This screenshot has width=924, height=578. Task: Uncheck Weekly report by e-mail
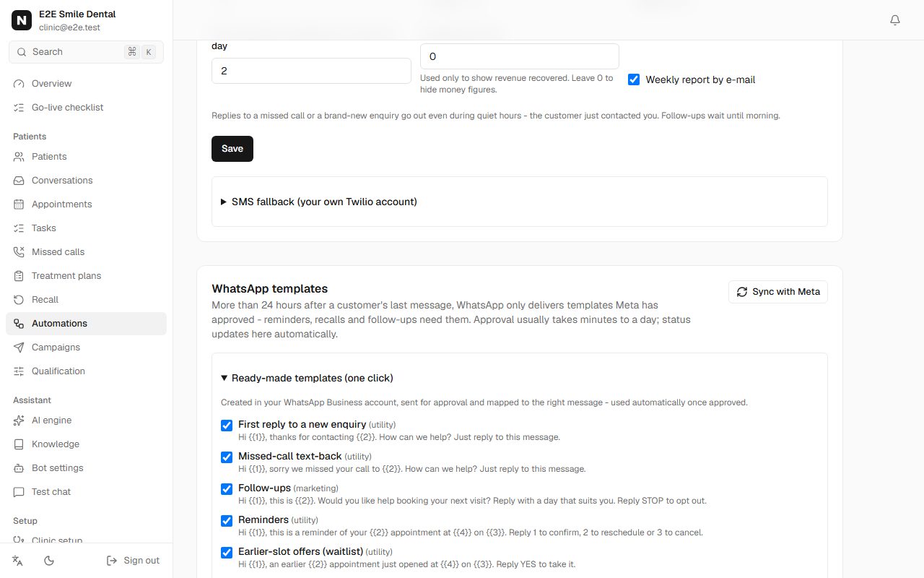(x=634, y=79)
